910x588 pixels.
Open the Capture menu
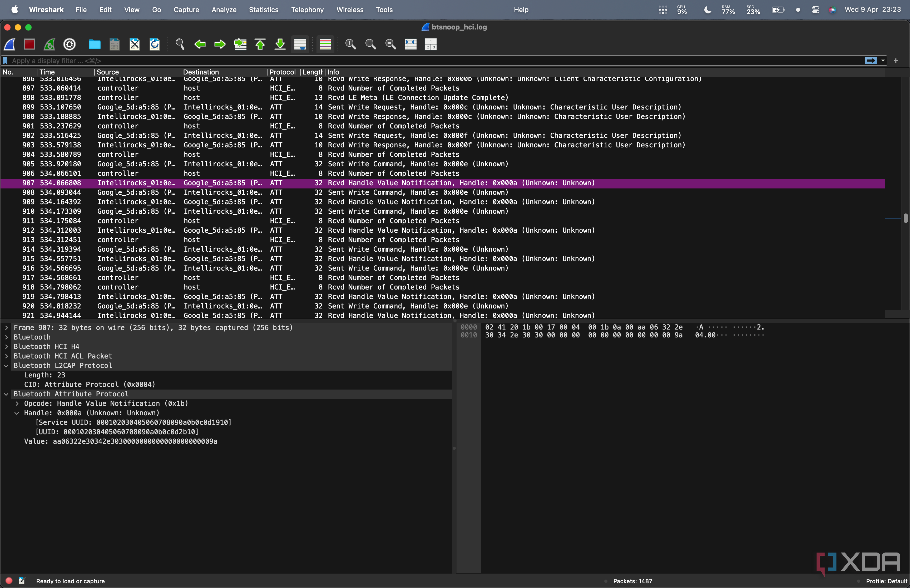186,9
